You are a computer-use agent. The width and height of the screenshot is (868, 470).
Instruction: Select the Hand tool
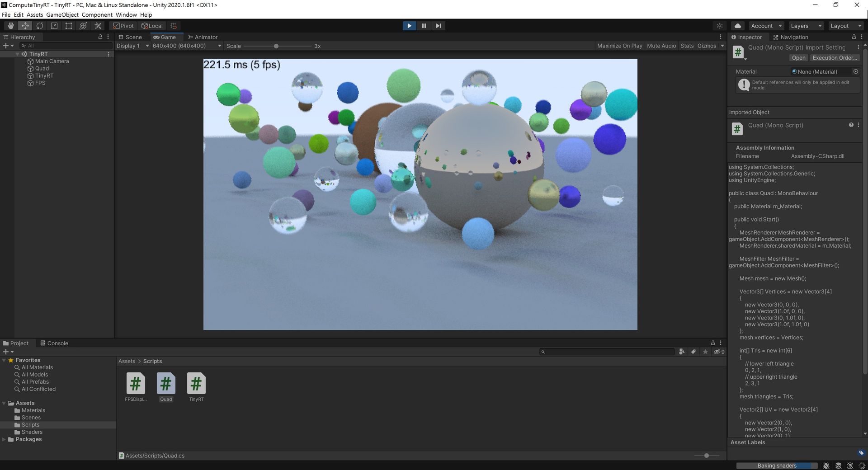[x=11, y=26]
